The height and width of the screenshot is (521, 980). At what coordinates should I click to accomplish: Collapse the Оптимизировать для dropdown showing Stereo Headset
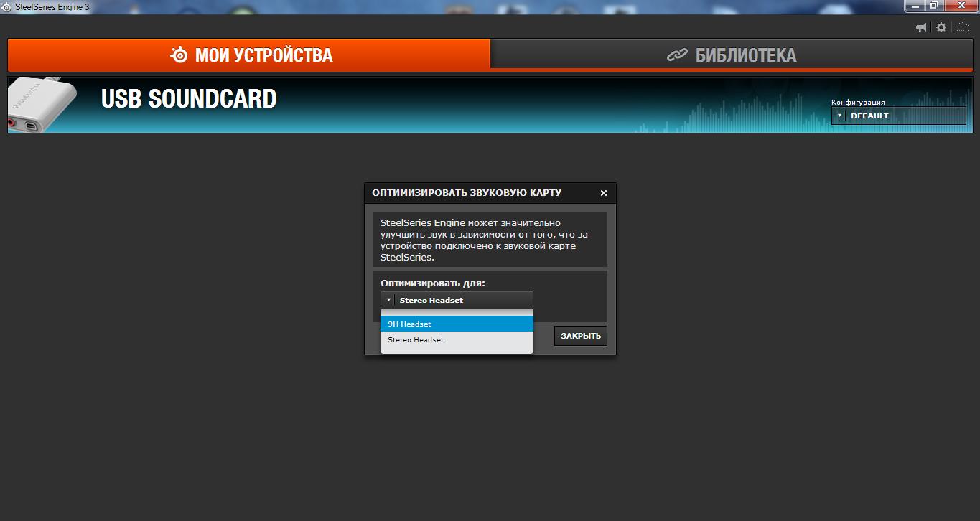tap(457, 300)
